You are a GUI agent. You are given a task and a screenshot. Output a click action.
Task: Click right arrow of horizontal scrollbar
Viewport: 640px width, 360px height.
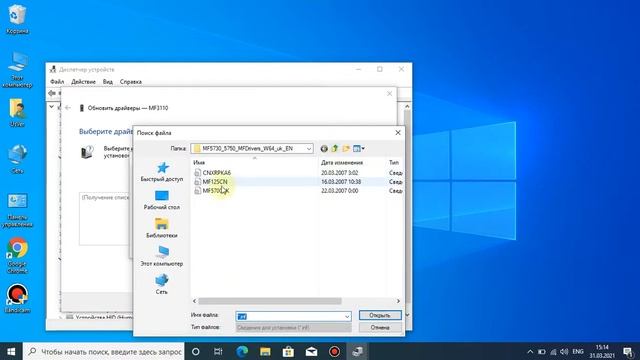click(x=398, y=301)
